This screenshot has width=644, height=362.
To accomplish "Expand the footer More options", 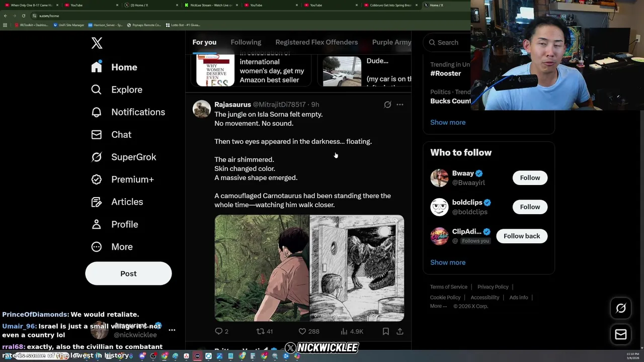I will pyautogui.click(x=438, y=306).
